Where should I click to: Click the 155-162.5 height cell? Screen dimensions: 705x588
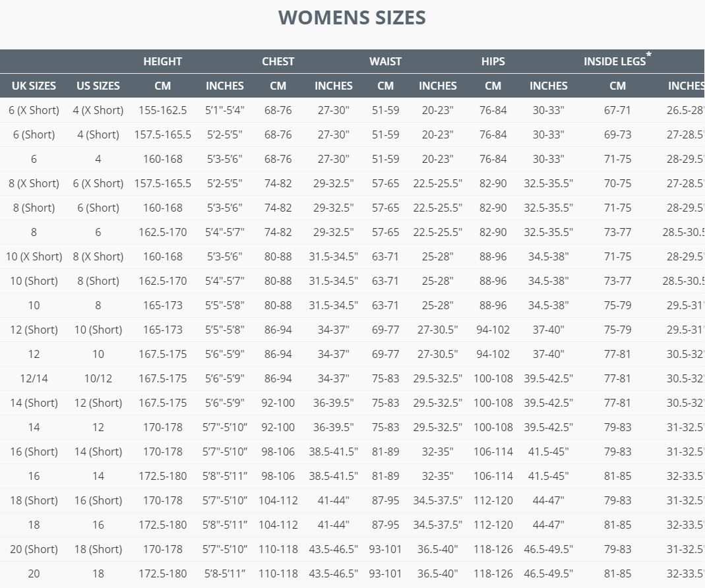[162, 110]
